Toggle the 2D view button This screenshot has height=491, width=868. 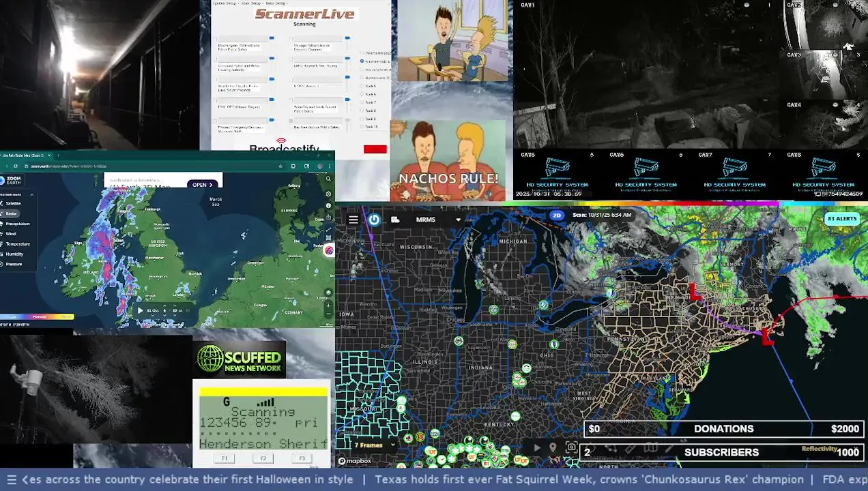coord(558,215)
